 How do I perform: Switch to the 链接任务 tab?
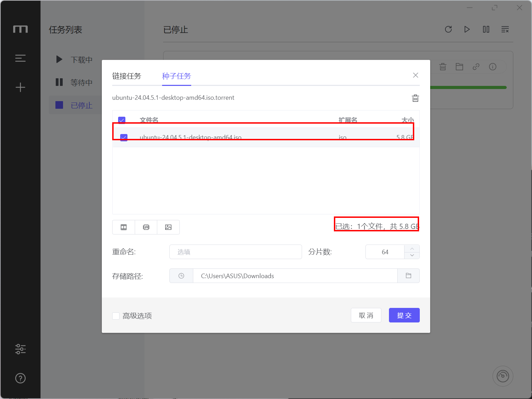[x=127, y=76]
